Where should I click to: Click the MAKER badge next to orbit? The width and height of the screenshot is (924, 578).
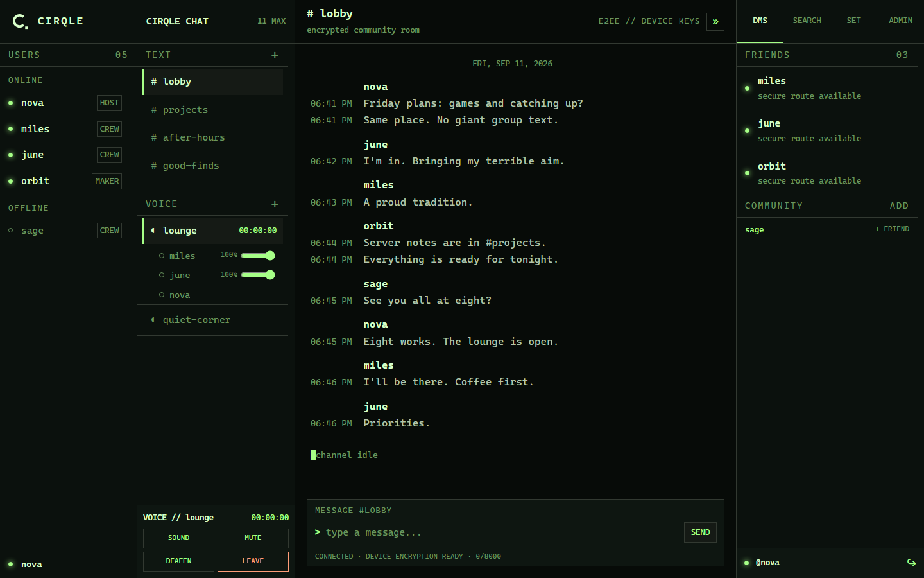tap(107, 181)
